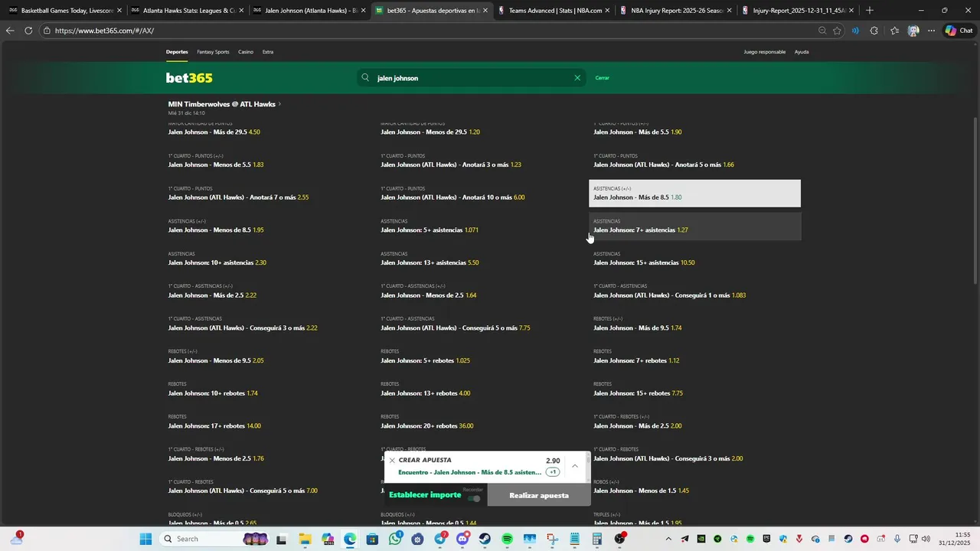Screen dimensions: 980x551
Task: Add page to favorites star icon
Action: coord(837,31)
